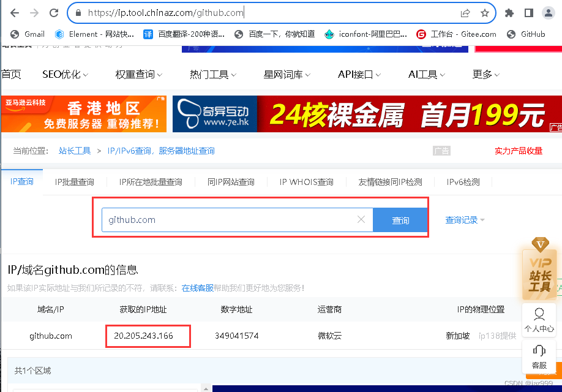Click IP/IPv6查询 breadcrumb link
Screen dimensions: 562x392
coord(161,151)
